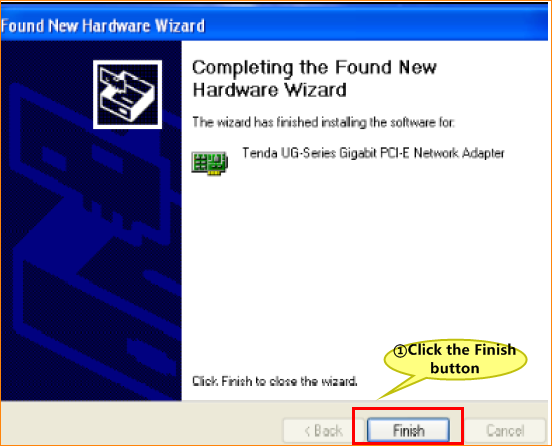Screen dimensions: 552x446
Task: Cancel the hardware wizard
Action: pos(505,430)
